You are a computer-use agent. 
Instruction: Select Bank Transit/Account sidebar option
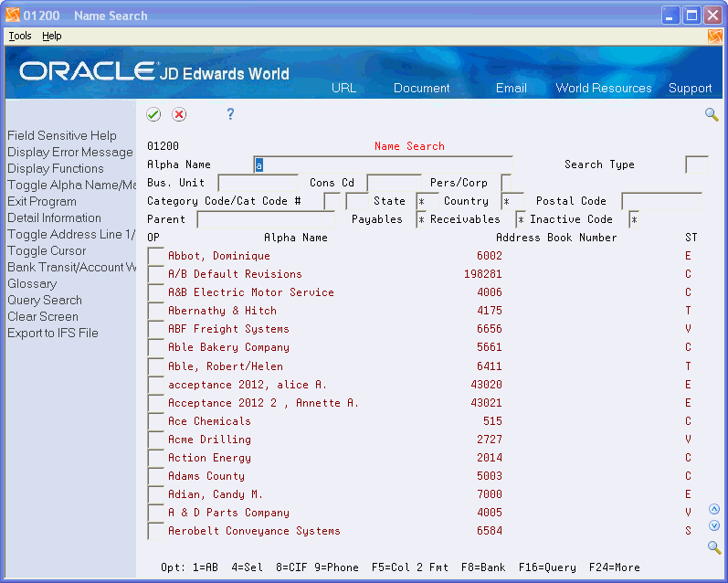(x=71, y=267)
